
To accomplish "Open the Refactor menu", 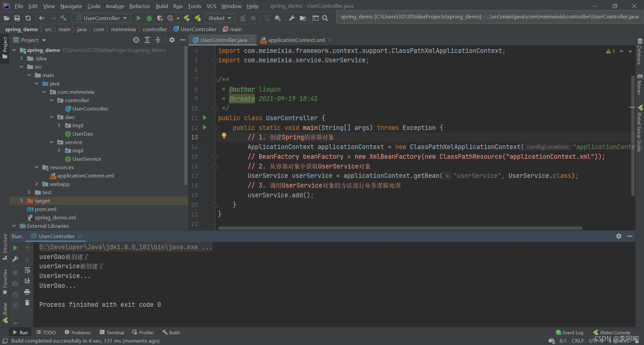I will tap(140, 6).
